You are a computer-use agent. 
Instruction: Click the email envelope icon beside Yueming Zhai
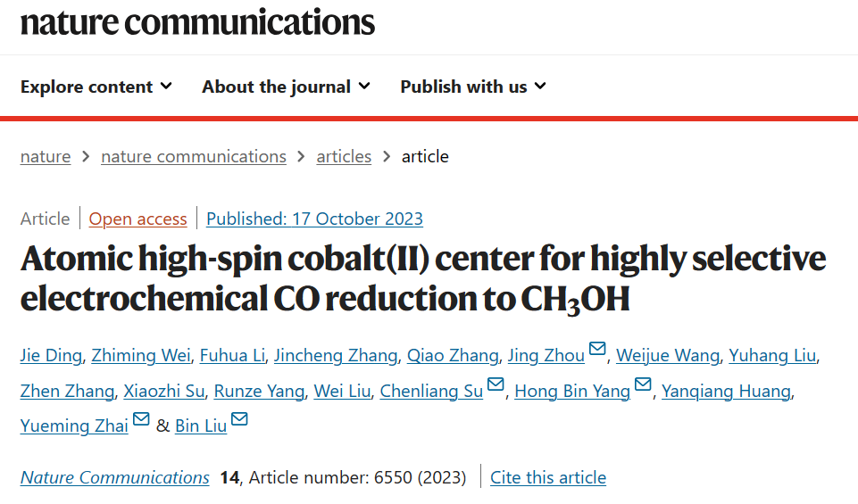point(141,418)
